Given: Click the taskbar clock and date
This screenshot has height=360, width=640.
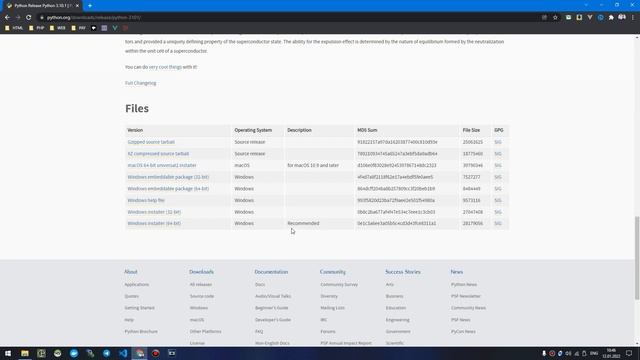Looking at the screenshot, I should [x=611, y=353].
